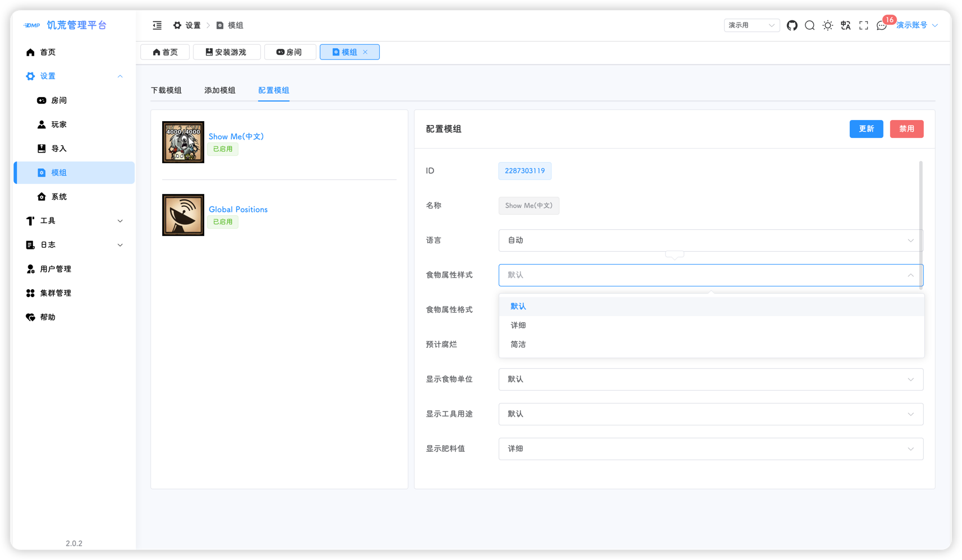Click the red 禁用 button
The width and height of the screenshot is (962, 560).
(x=906, y=129)
